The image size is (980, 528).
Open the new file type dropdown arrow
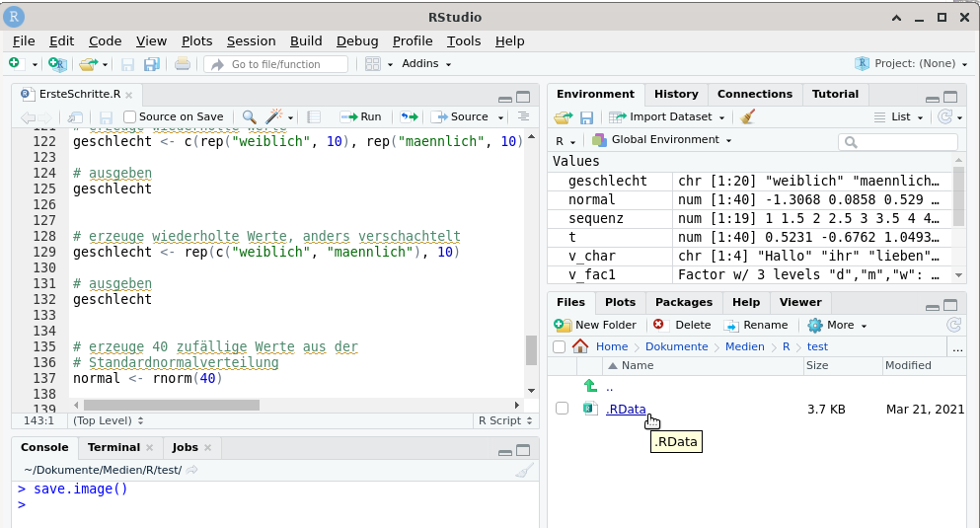[x=35, y=64]
